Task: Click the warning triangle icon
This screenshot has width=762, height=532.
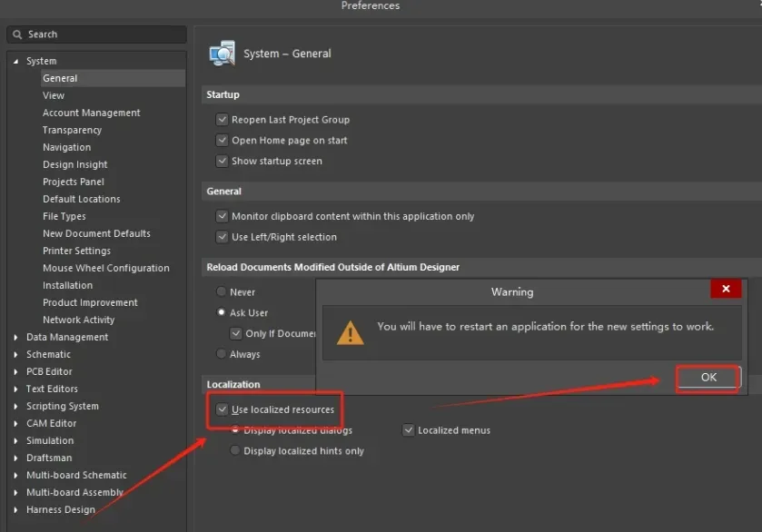Action: click(x=350, y=333)
